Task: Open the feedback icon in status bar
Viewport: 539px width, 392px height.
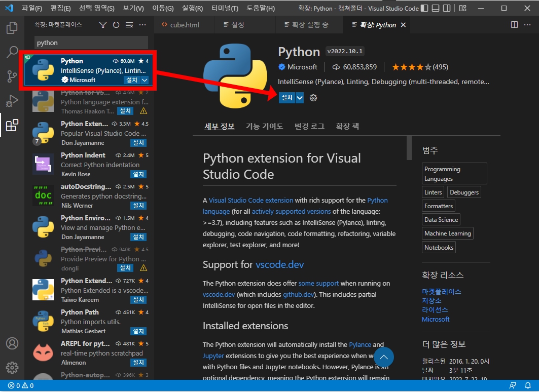Action: click(513, 385)
